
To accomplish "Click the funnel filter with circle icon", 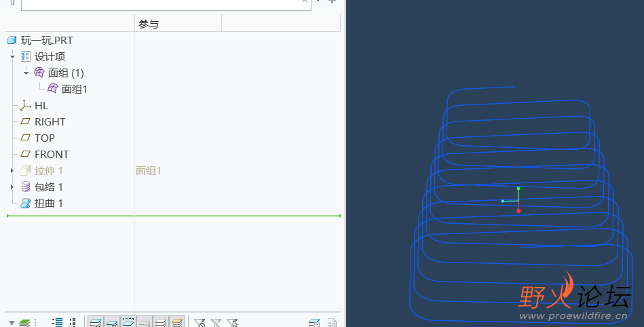I will tap(200, 323).
